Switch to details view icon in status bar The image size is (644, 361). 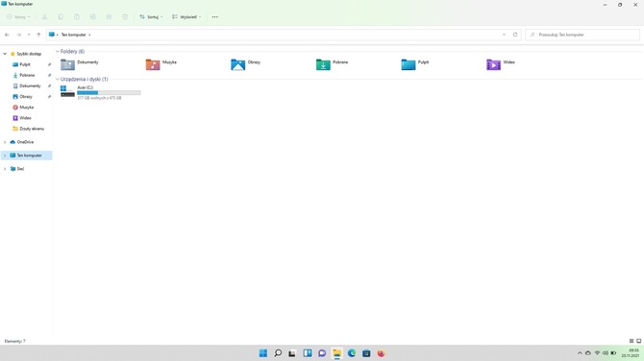632,341
